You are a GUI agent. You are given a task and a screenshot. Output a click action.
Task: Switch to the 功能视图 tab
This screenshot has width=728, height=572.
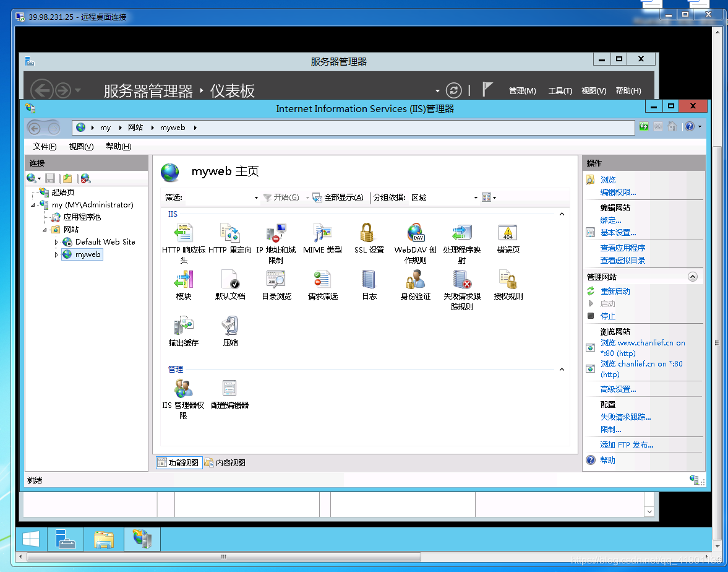[179, 462]
